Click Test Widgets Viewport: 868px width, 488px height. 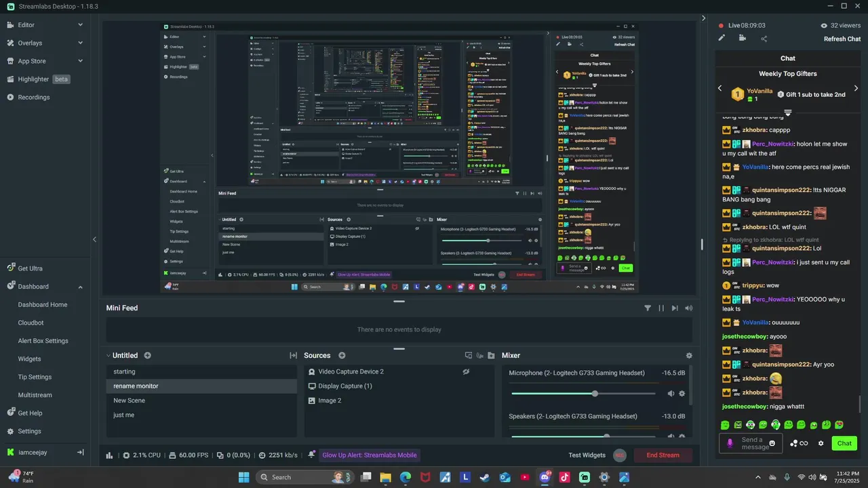tap(587, 455)
